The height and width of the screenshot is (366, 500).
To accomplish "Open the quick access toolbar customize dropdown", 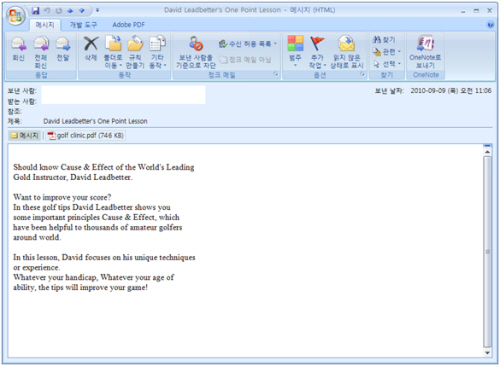I will click(x=97, y=10).
